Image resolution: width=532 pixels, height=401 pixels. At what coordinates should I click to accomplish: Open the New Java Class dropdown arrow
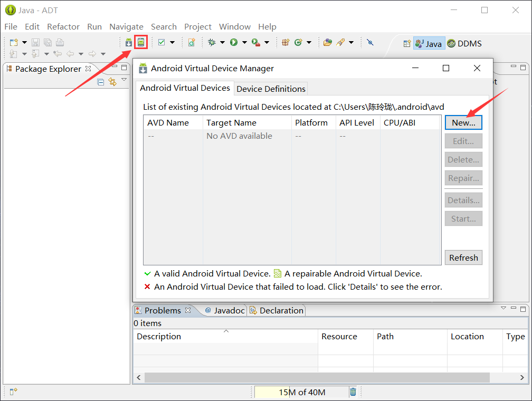[309, 42]
